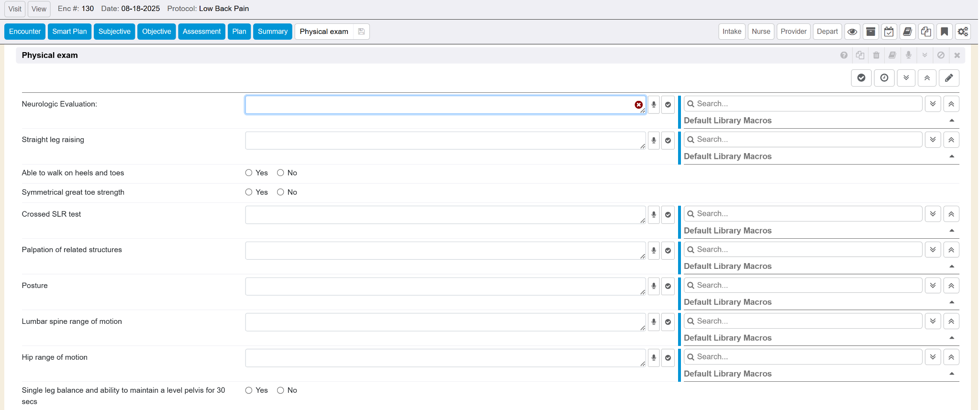
Task: Open the calendar check icon
Action: (889, 32)
